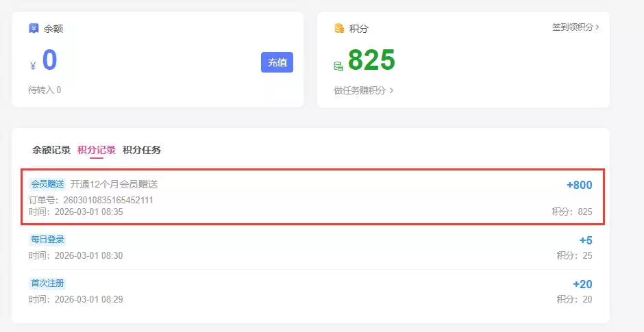This screenshot has width=644, height=332.
Task: Click the 每日登录 tag label
Action: tap(47, 240)
